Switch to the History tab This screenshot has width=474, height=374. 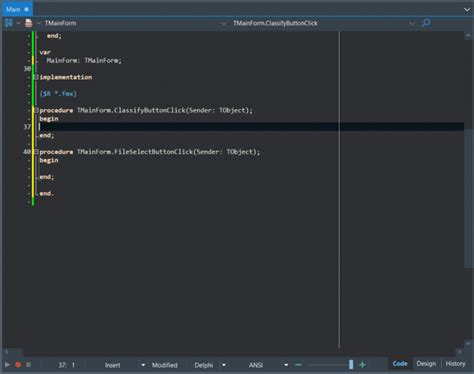pos(455,364)
